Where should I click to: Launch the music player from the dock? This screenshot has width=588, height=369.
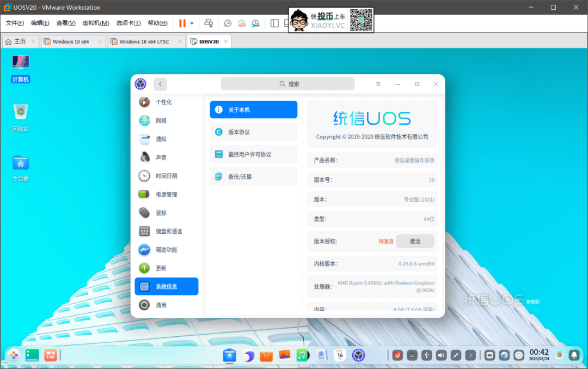(303, 355)
